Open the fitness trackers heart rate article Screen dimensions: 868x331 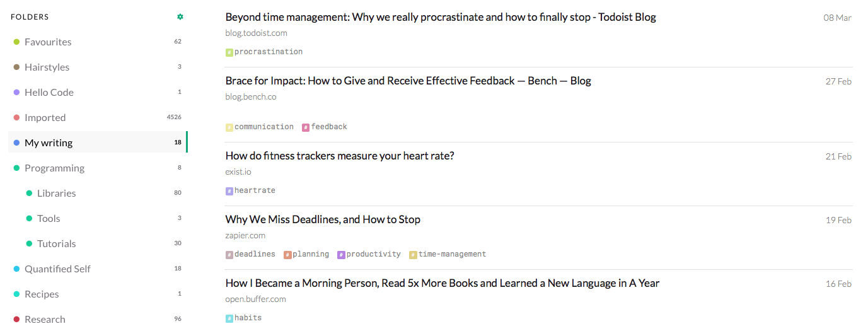339,156
